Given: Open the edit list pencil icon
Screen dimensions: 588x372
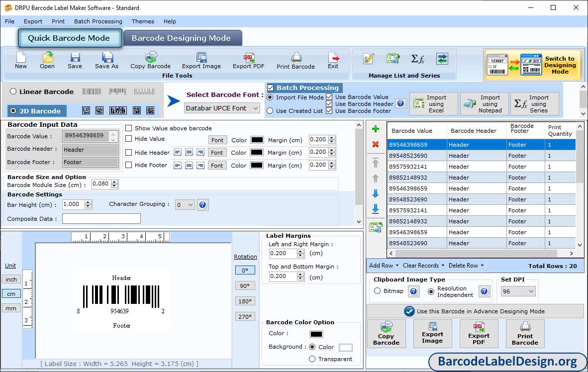Looking at the screenshot, I should pyautogui.click(x=369, y=59).
